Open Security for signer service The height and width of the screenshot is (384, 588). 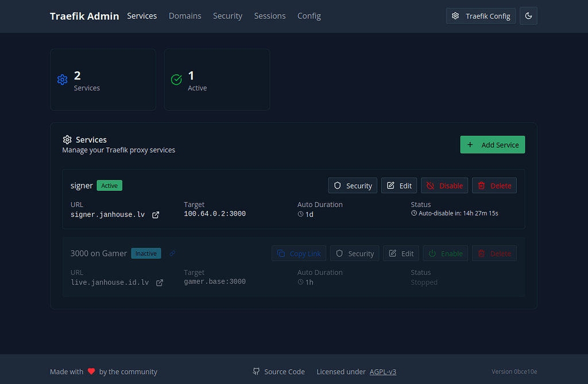point(353,186)
